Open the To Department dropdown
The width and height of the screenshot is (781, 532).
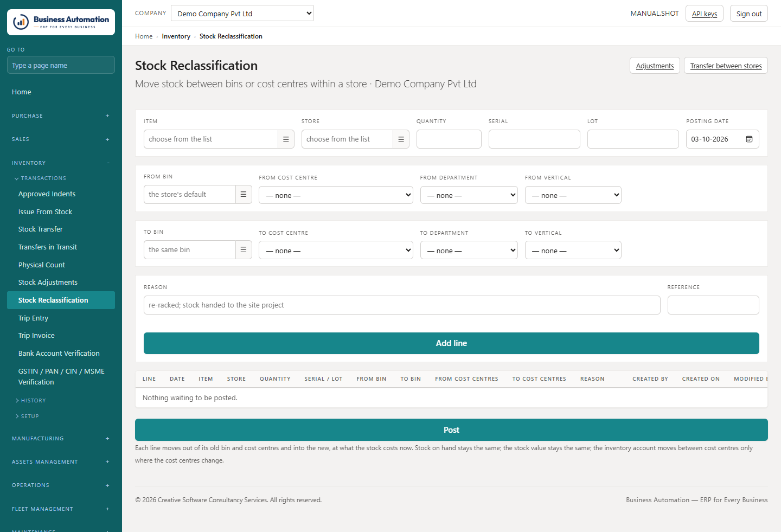469,251
